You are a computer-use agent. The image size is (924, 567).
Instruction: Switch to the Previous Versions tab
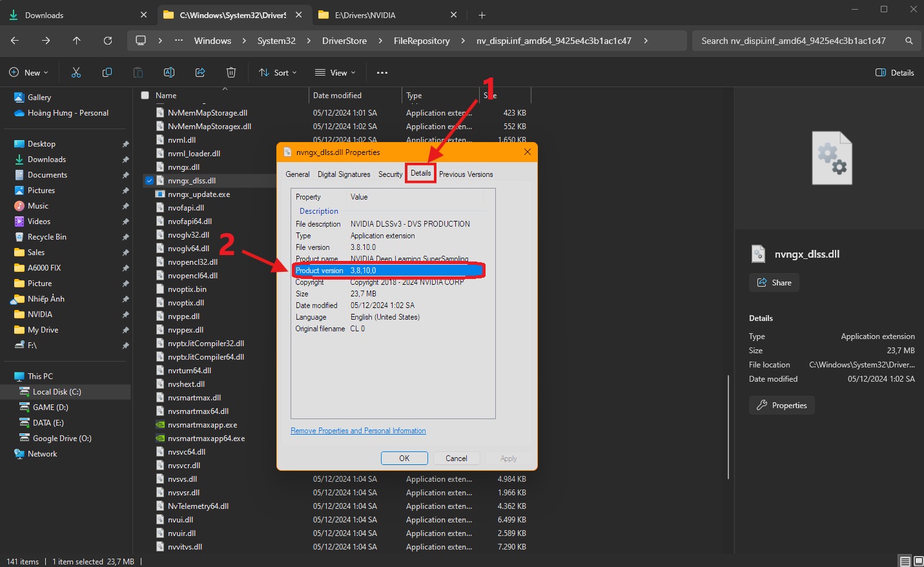coord(466,174)
